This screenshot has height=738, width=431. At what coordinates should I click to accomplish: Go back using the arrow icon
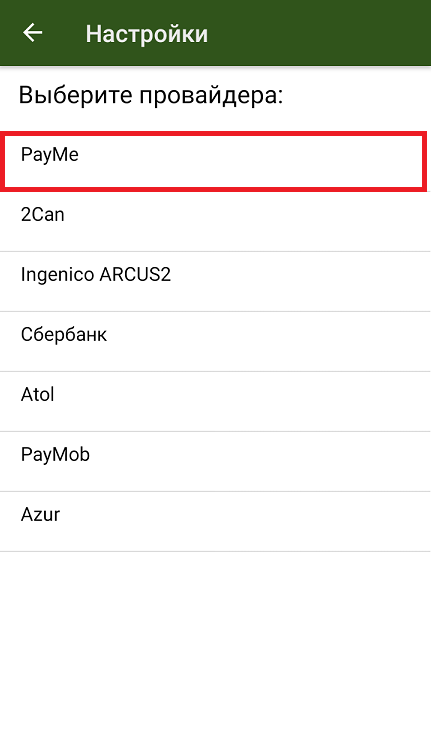pos(32,33)
